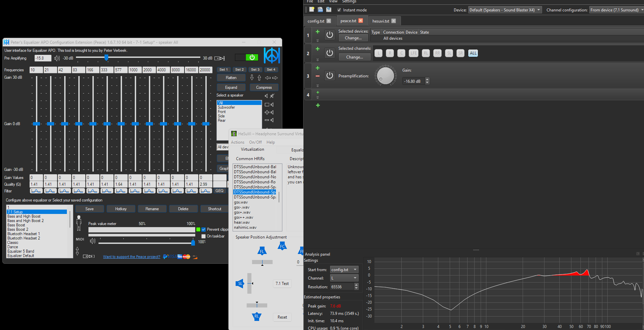The image size is (644, 330).
Task: Open the On/Off menu in HeSuVi
Action: point(255,142)
